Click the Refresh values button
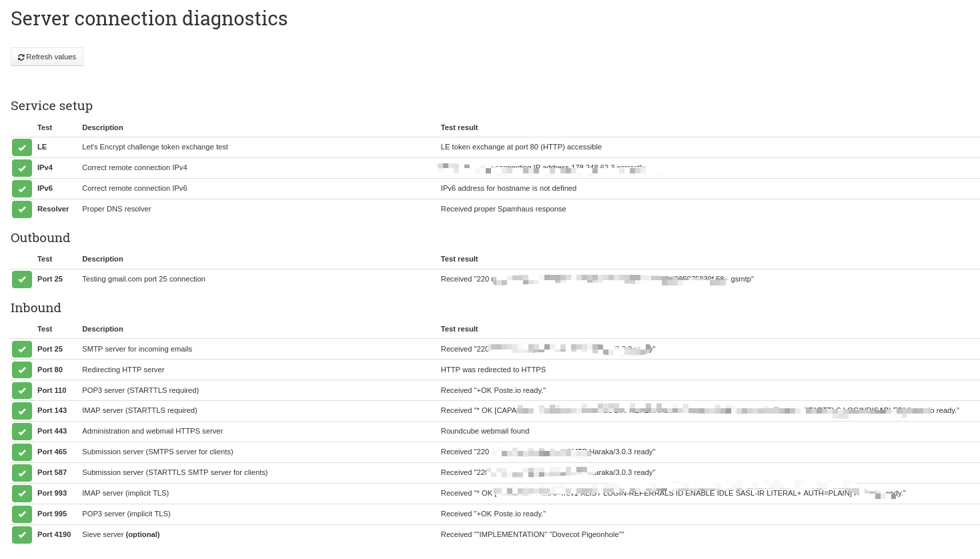980x559 pixels. 47,57
